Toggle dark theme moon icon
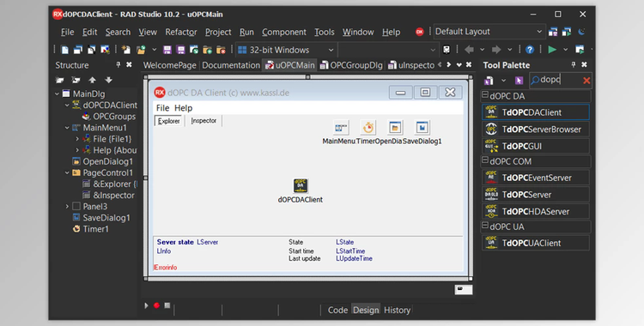Screen dimensions: 644x326 pos(581,32)
